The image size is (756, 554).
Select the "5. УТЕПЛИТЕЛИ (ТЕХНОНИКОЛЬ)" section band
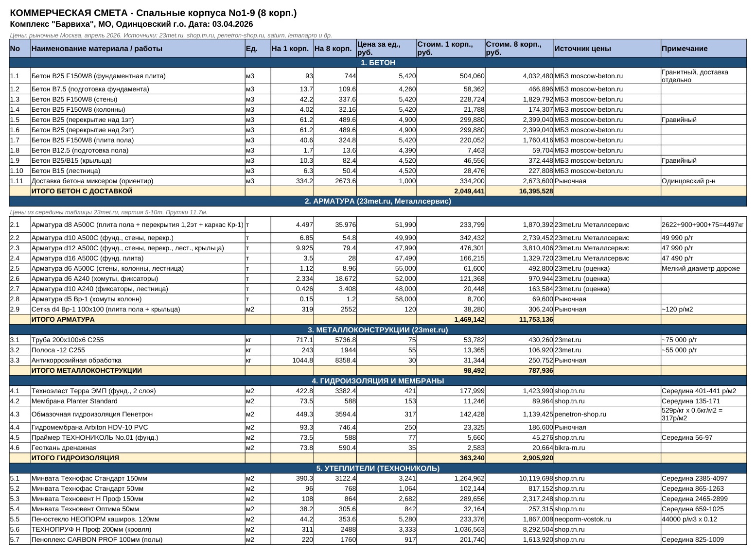(378, 468)
